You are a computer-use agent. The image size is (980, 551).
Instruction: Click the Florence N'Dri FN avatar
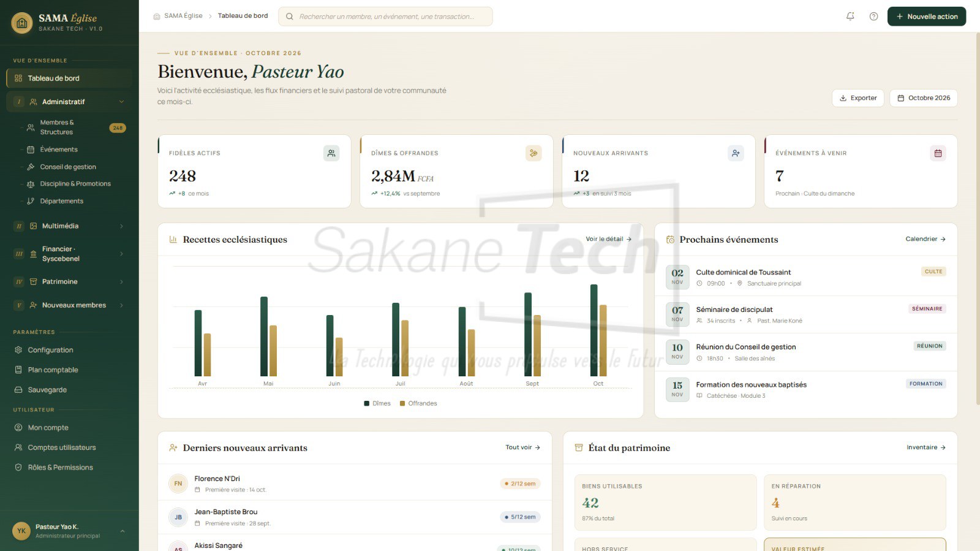(178, 484)
